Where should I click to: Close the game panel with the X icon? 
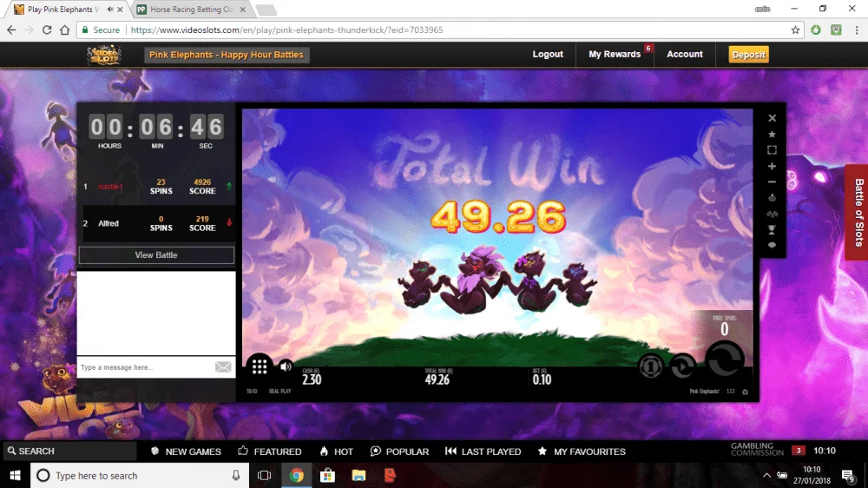click(772, 118)
